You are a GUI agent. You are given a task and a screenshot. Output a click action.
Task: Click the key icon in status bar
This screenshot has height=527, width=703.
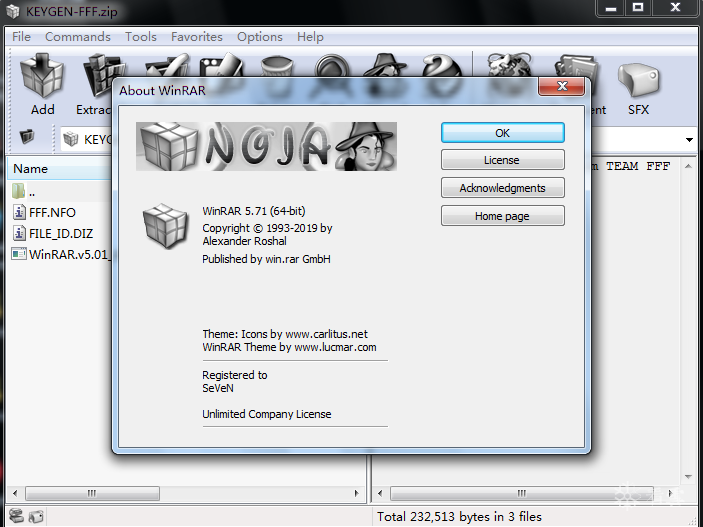coord(36,516)
